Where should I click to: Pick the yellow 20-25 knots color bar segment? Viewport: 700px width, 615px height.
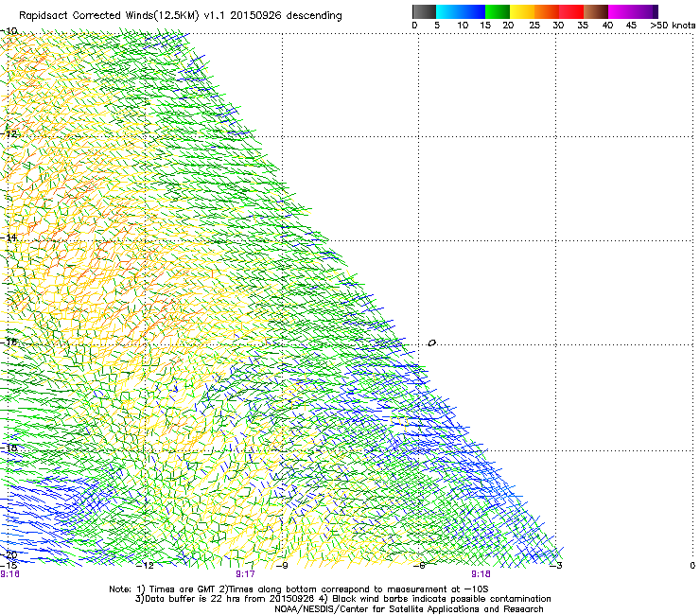pyautogui.click(x=522, y=11)
